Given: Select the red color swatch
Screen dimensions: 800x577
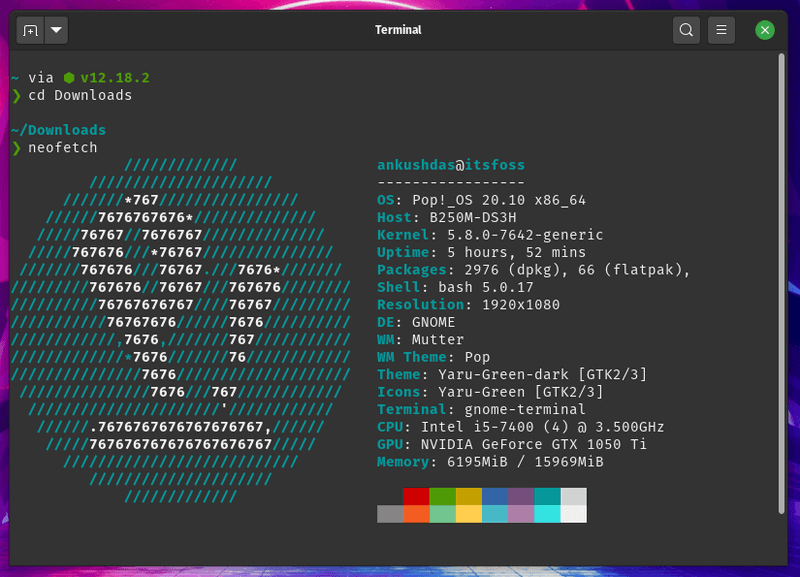Looking at the screenshot, I should point(415,495).
